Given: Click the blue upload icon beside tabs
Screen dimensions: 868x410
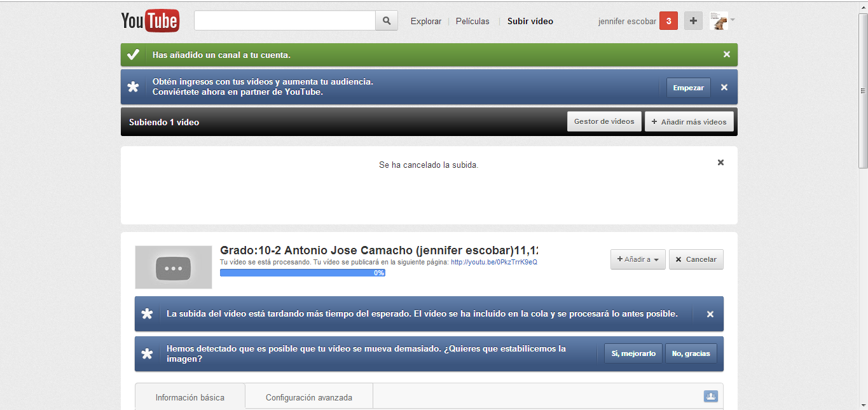Looking at the screenshot, I should [x=711, y=396].
